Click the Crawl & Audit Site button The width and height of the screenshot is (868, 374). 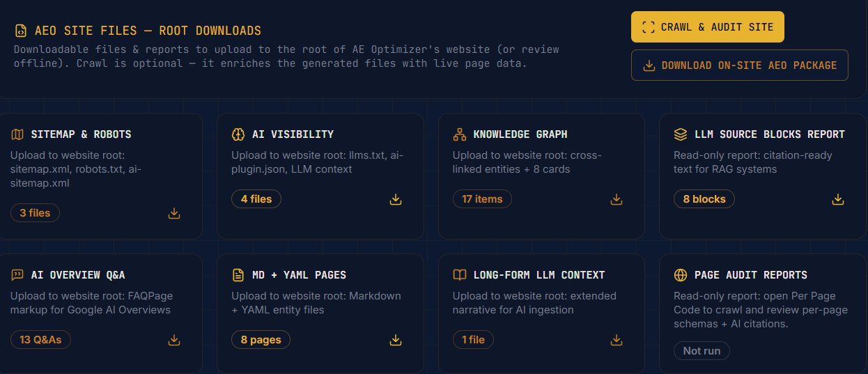(708, 27)
